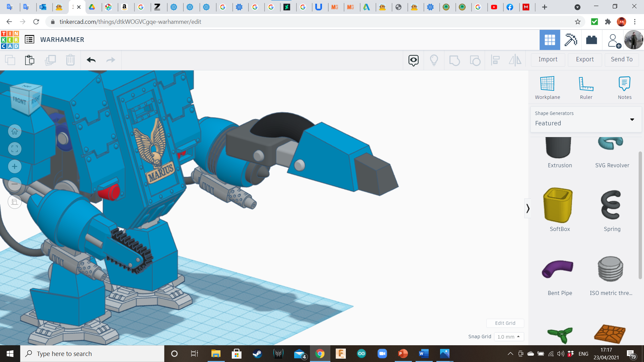The image size is (644, 362).
Task: Click the Send To button
Action: click(622, 60)
